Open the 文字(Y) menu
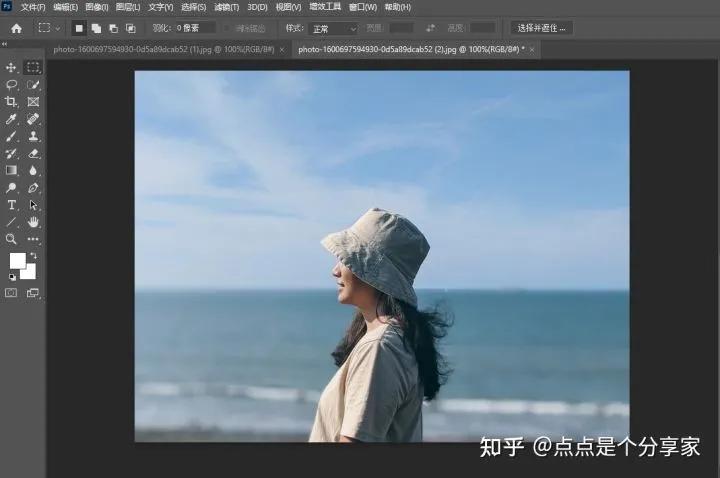 coord(161,7)
